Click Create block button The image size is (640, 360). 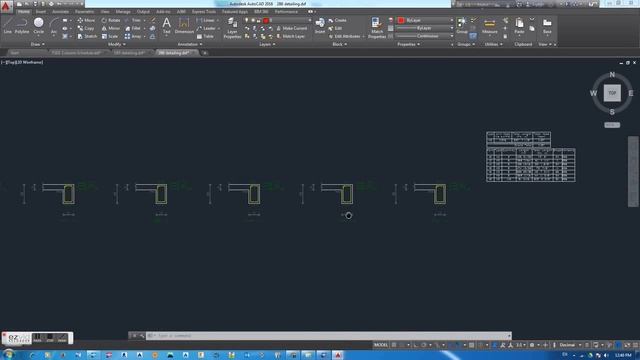pos(338,20)
